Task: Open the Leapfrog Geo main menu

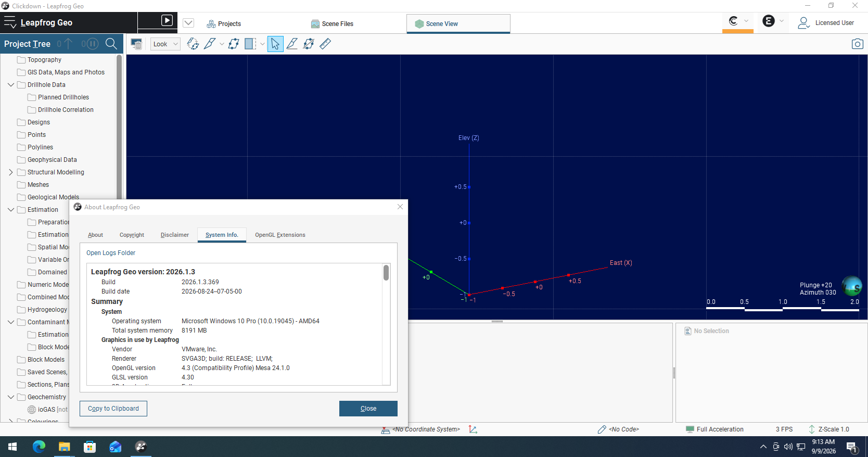Action: coord(10,22)
